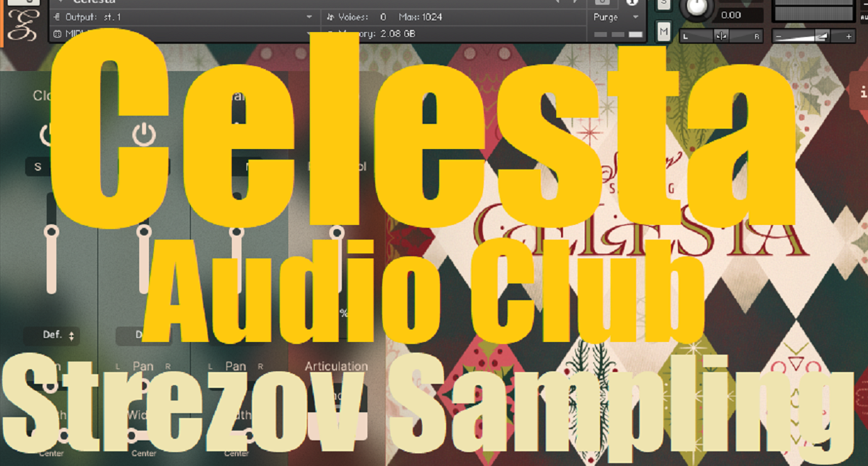Toggle the second mic power button
Viewport: 868px width, 466px height.
[143, 134]
